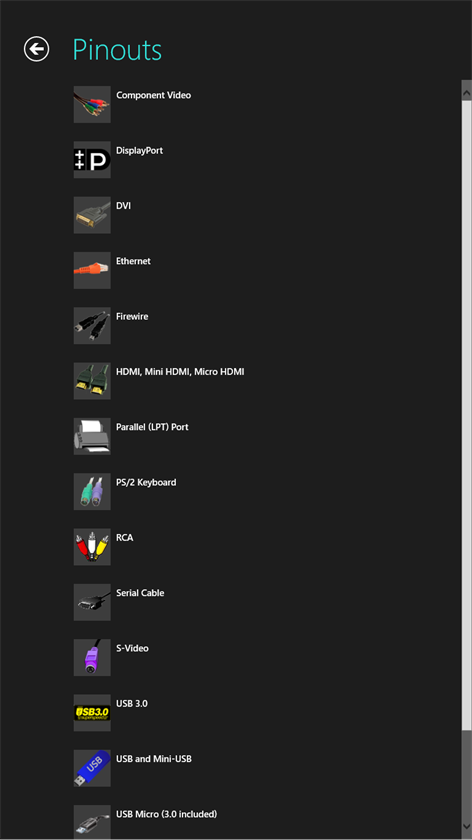
Task: Select the HDMI, Mini HDMI, Micro HDMI label
Action: pos(180,372)
